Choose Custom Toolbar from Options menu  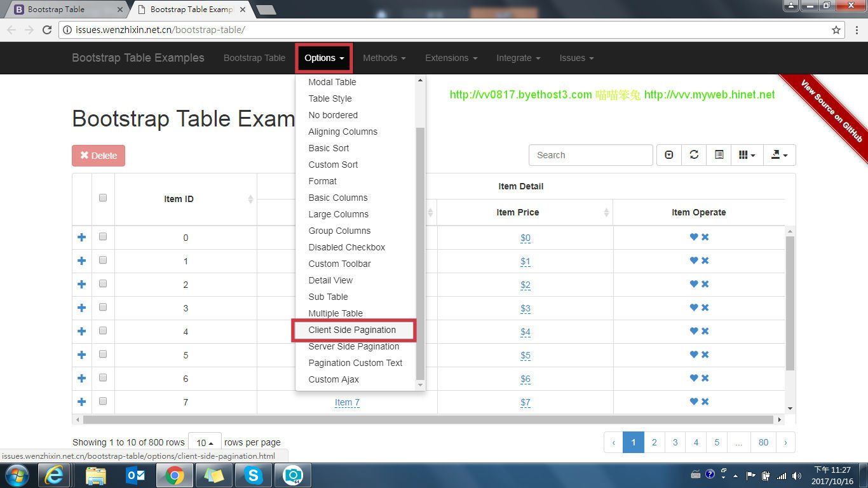[354, 264]
